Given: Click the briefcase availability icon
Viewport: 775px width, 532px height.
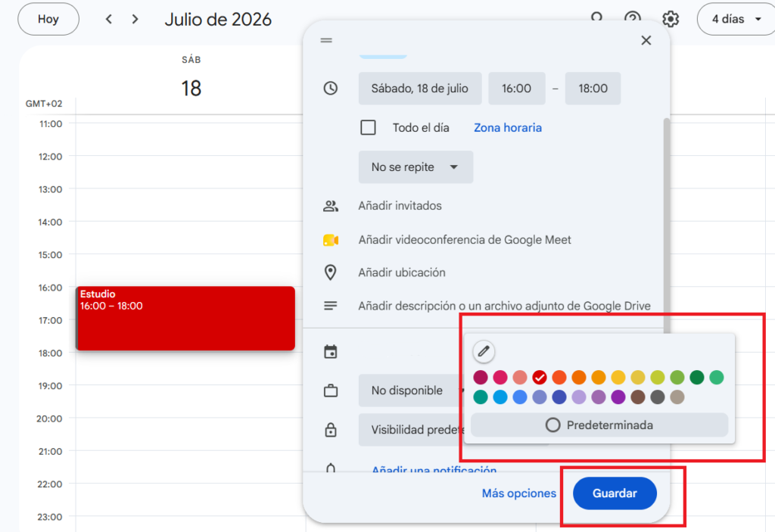Looking at the screenshot, I should coord(331,390).
